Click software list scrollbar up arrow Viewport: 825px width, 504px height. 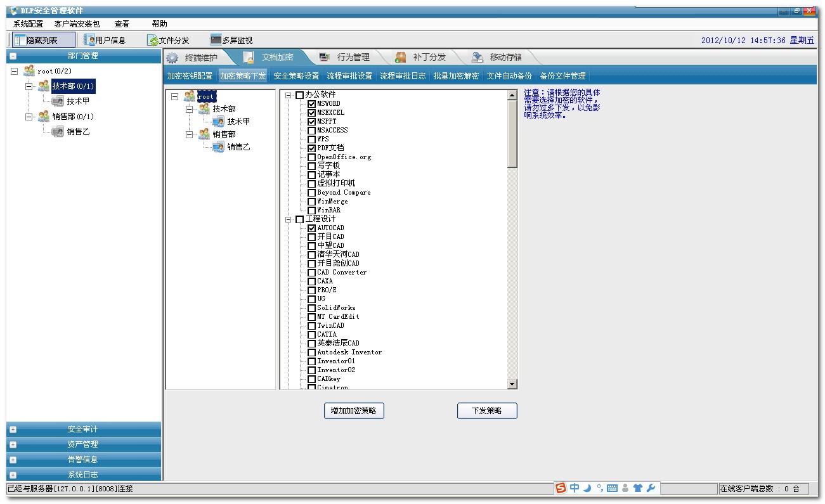point(512,95)
